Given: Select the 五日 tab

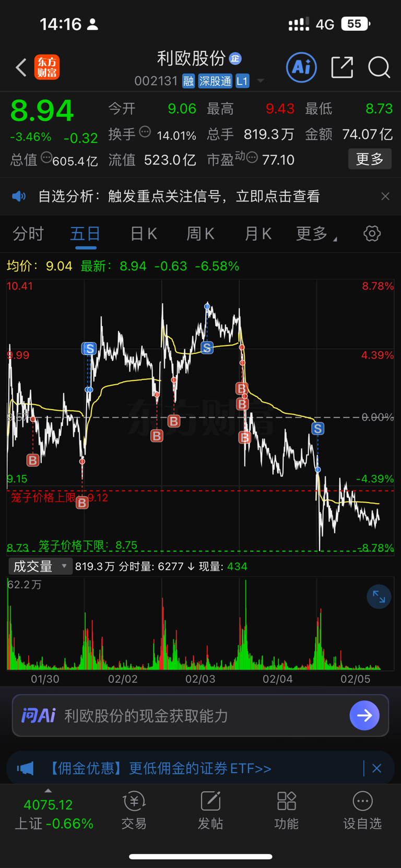Looking at the screenshot, I should [86, 234].
